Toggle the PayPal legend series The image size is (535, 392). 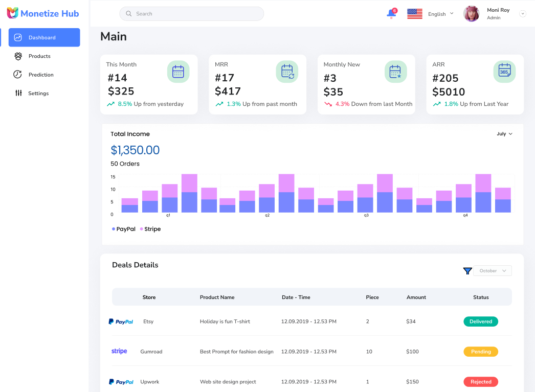click(123, 229)
